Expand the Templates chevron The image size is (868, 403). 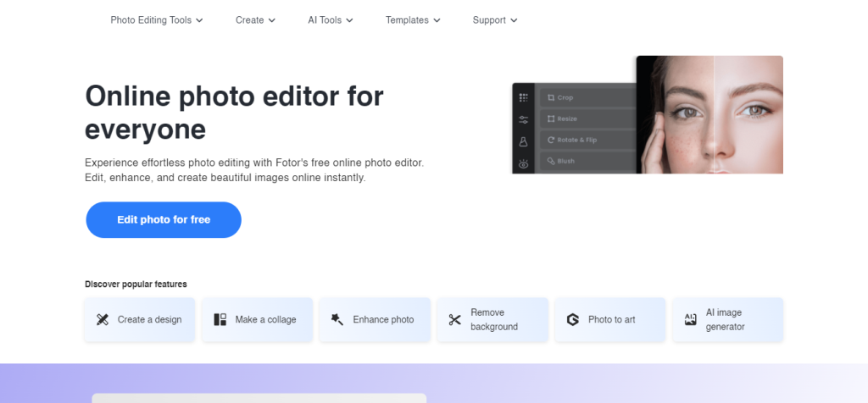[x=437, y=20]
